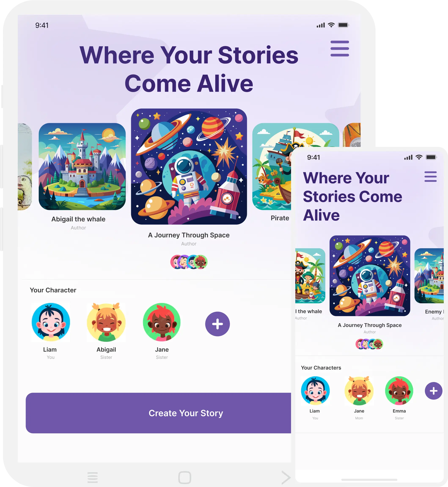
Task: Tap the Create Your Story button
Action: [x=158, y=413]
